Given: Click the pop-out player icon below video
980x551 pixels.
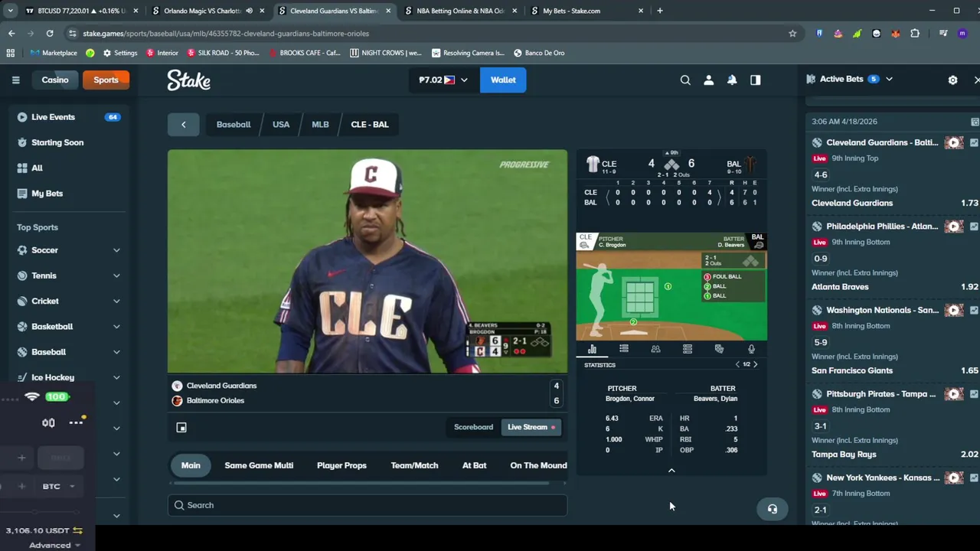Looking at the screenshot, I should point(181,427).
